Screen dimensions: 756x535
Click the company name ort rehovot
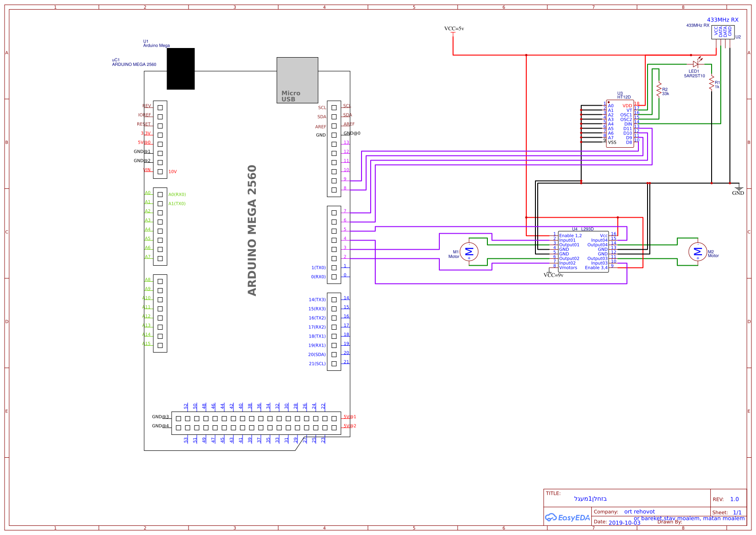click(x=640, y=511)
